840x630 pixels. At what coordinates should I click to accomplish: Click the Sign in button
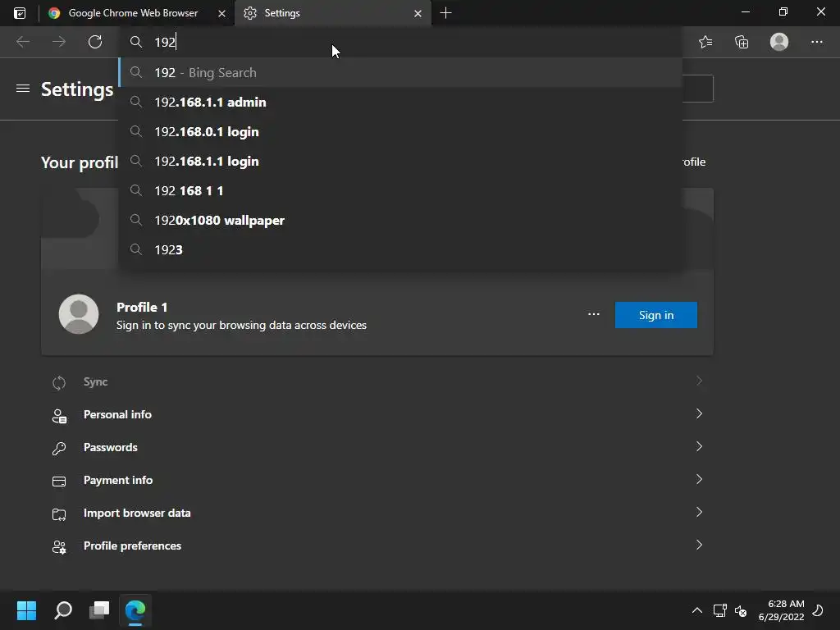pyautogui.click(x=655, y=315)
